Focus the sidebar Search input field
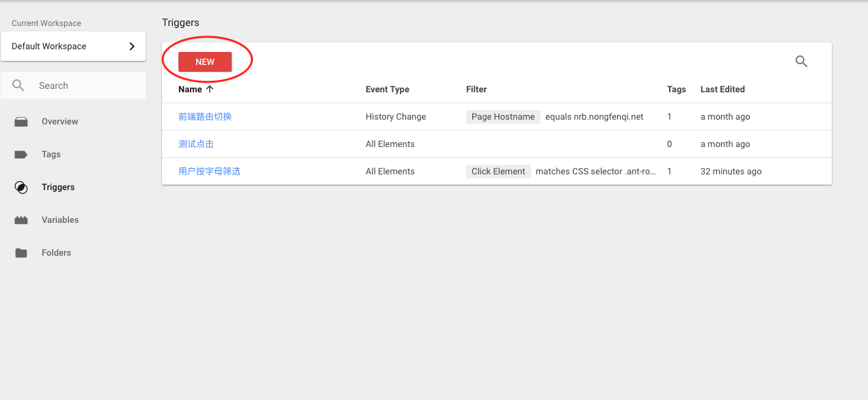The height and width of the screenshot is (400, 868). pyautogui.click(x=73, y=85)
